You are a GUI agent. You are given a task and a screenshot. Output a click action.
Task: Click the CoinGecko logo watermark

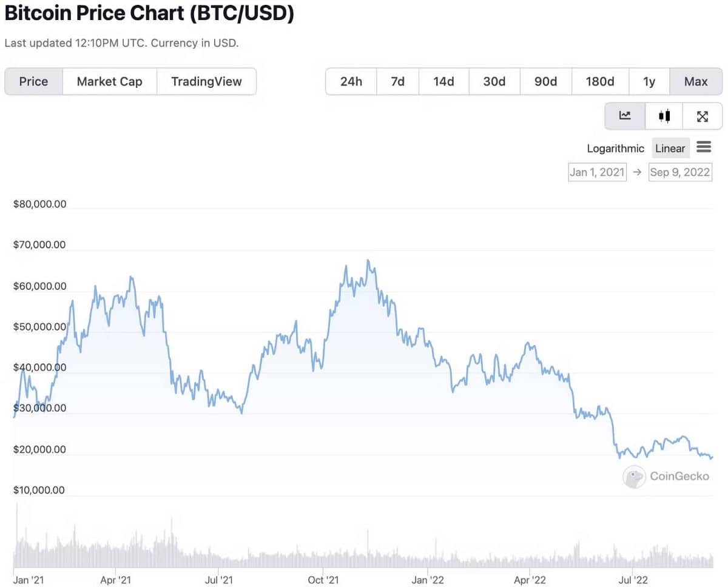666,477
